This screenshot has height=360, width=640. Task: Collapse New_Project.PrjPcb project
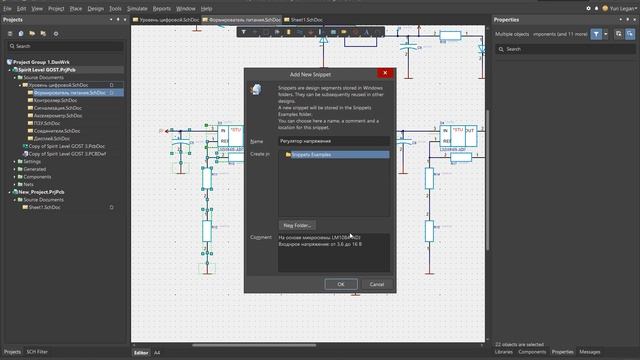[10, 192]
